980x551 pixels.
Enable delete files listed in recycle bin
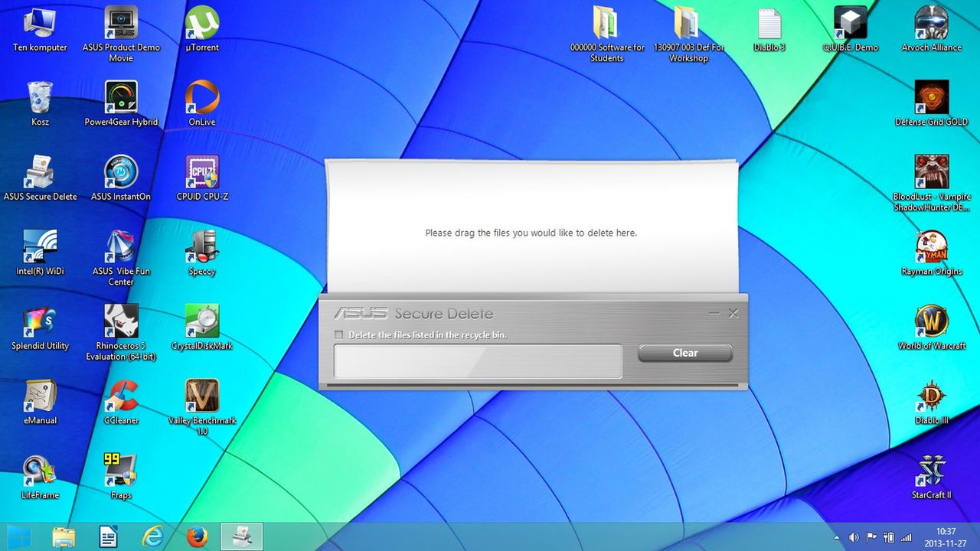click(x=338, y=335)
